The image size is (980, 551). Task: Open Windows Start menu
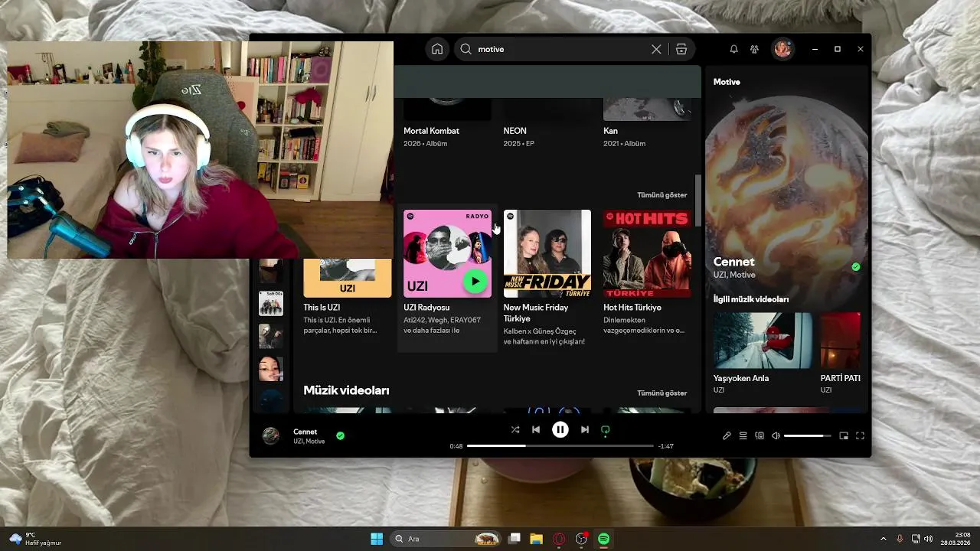pos(377,539)
